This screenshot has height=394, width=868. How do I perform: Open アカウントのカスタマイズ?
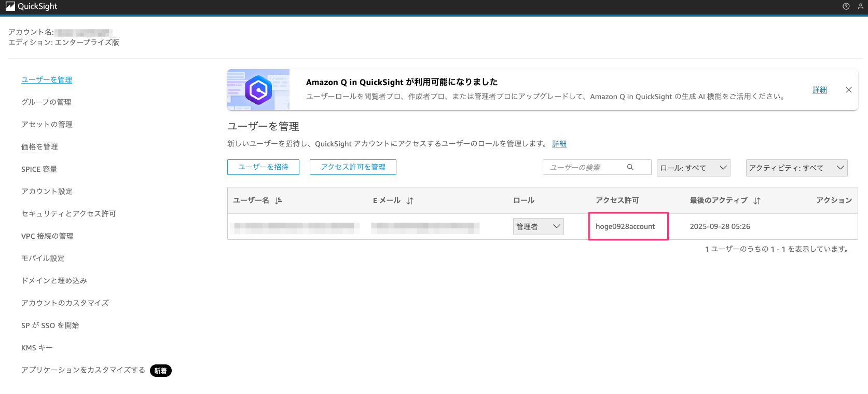pyautogui.click(x=65, y=303)
